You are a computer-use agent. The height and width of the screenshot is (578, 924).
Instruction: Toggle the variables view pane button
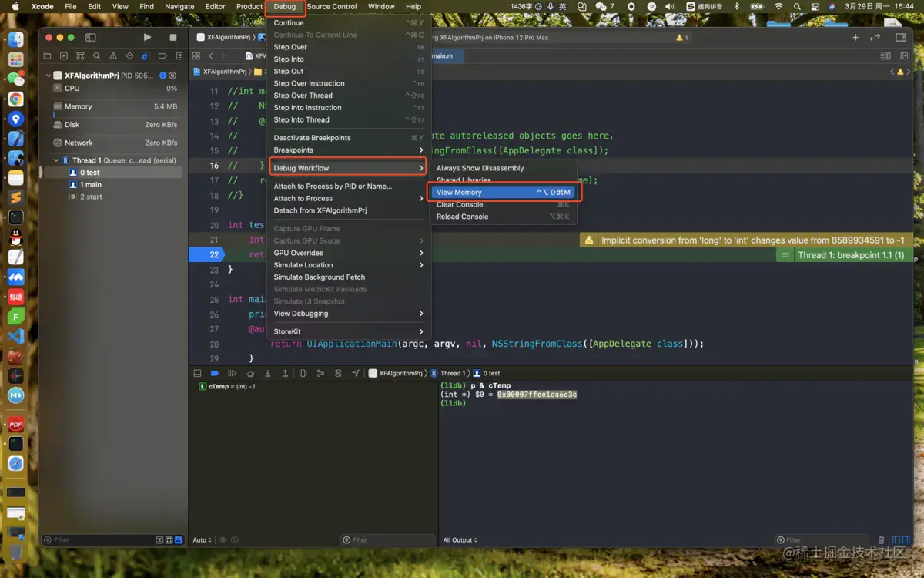tap(896, 540)
